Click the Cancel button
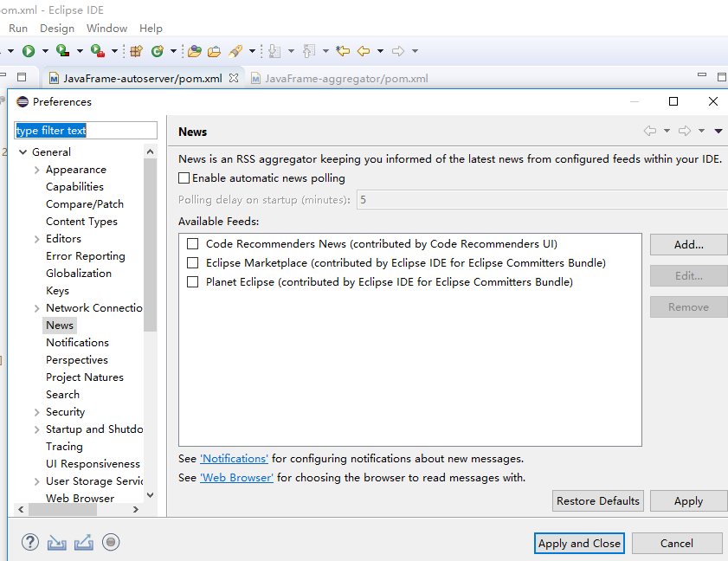Viewport: 728px width, 561px height. coord(677,544)
